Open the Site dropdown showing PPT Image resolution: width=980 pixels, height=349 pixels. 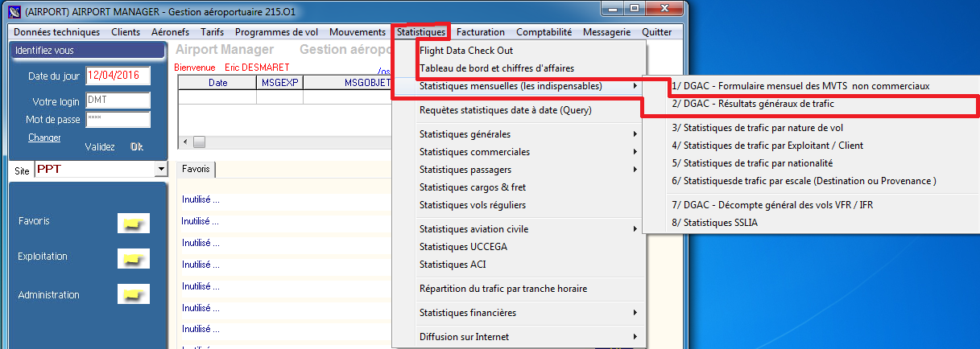pos(159,170)
